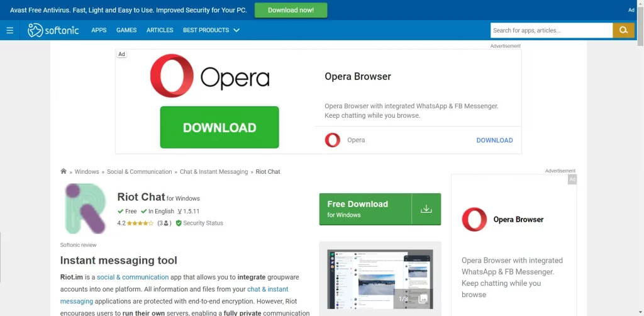Image resolution: width=644 pixels, height=316 pixels.
Task: Click the Avast Download now! button
Action: [x=291, y=10]
